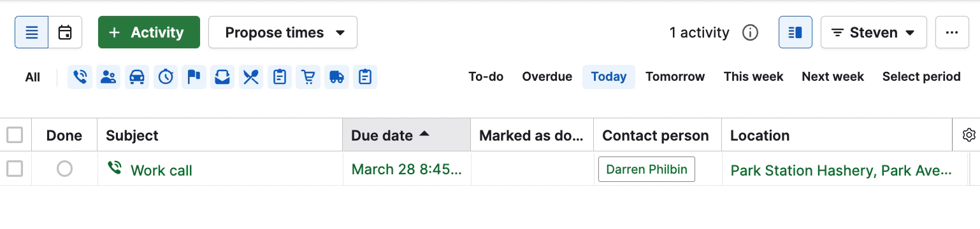Image resolution: width=980 pixels, height=229 pixels.
Task: Mark Work call as done
Action: pyautogui.click(x=64, y=169)
